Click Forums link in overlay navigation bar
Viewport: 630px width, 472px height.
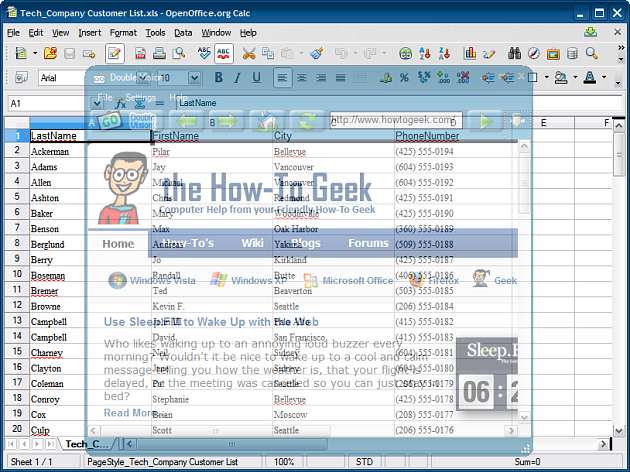click(368, 243)
